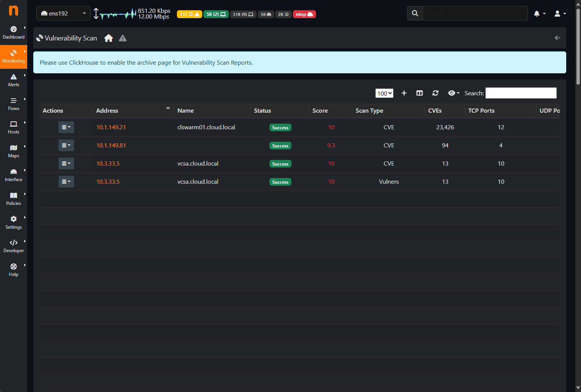Open the Alerts sidebar section
Image resolution: width=581 pixels, height=392 pixels.
(x=14, y=80)
